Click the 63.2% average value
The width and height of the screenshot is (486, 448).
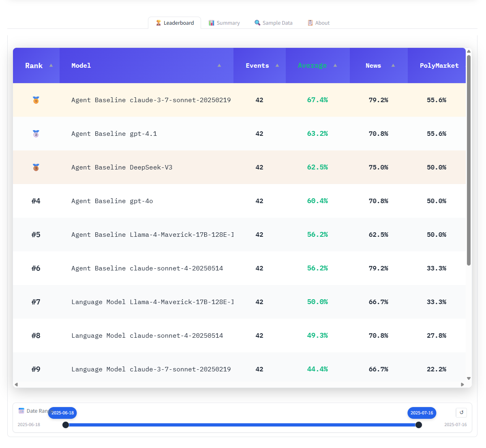point(317,134)
